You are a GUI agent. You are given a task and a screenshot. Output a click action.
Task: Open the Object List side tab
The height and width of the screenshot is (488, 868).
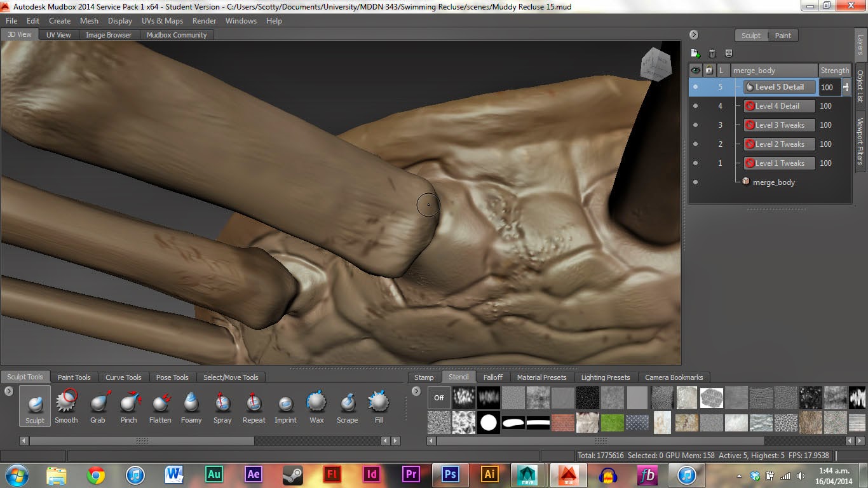(860, 86)
